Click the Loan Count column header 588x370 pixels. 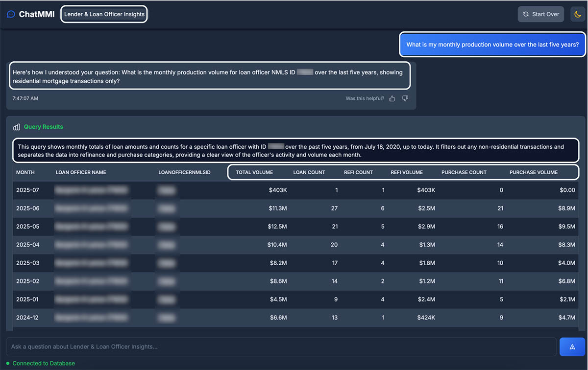(309, 172)
